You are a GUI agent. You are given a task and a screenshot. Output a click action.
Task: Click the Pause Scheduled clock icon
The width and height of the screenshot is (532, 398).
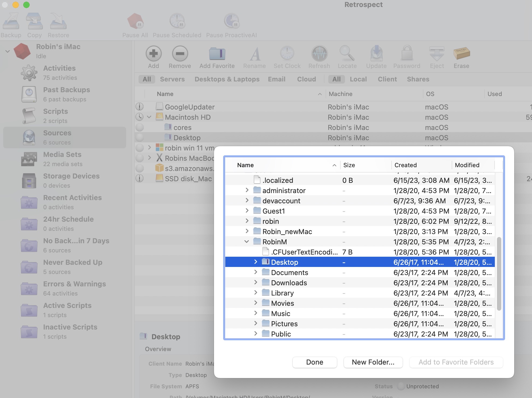(x=177, y=21)
